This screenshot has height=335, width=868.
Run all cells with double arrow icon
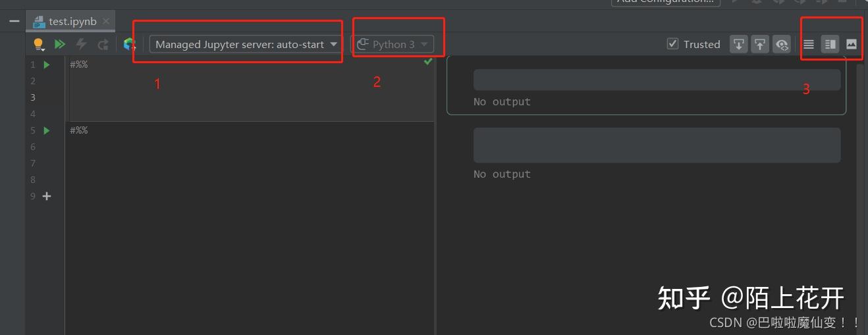tap(60, 44)
